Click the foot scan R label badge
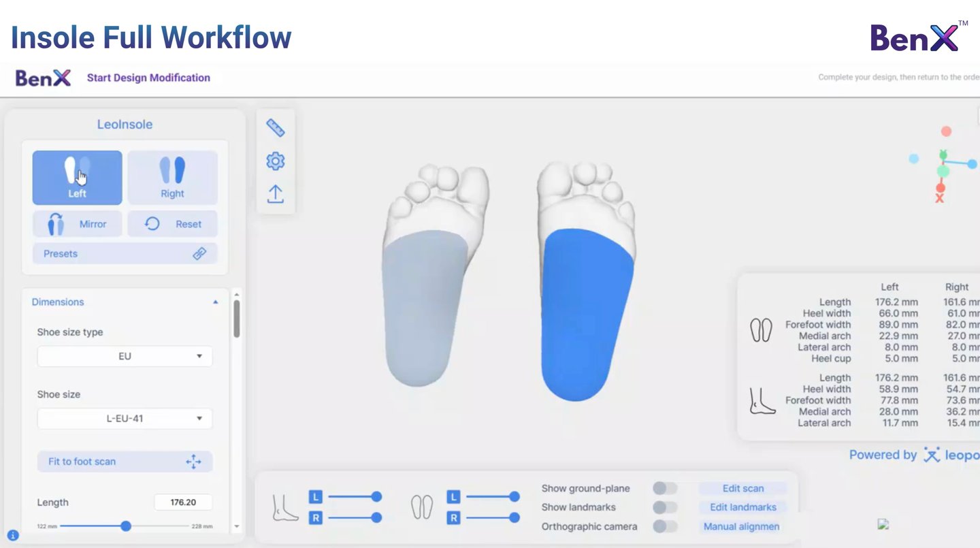The image size is (980, 548). pyautogui.click(x=315, y=518)
